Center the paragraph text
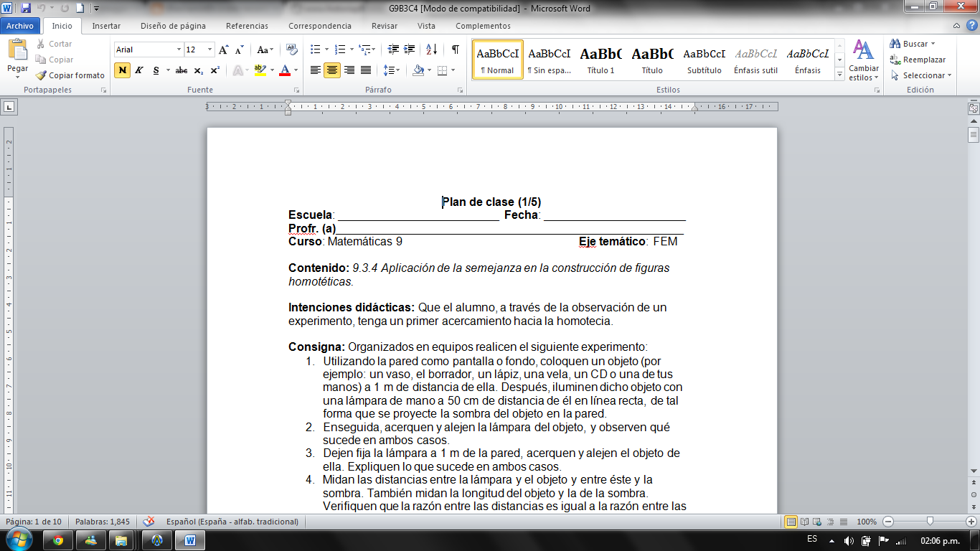This screenshot has width=980, height=551. (332, 70)
